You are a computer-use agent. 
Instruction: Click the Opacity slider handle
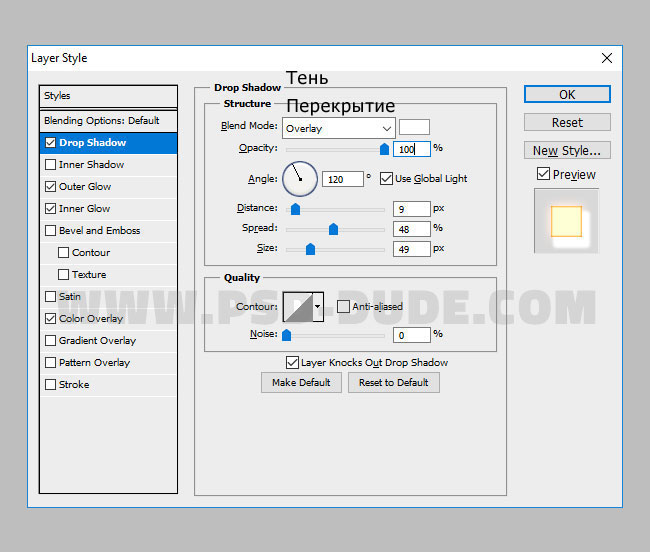[384, 149]
